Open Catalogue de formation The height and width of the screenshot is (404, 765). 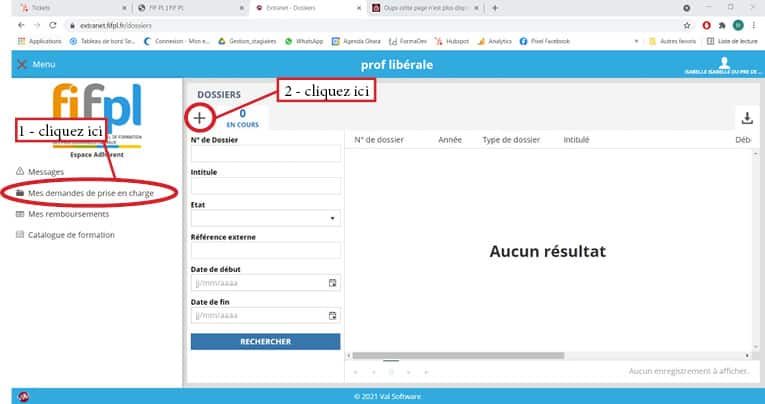tap(71, 235)
